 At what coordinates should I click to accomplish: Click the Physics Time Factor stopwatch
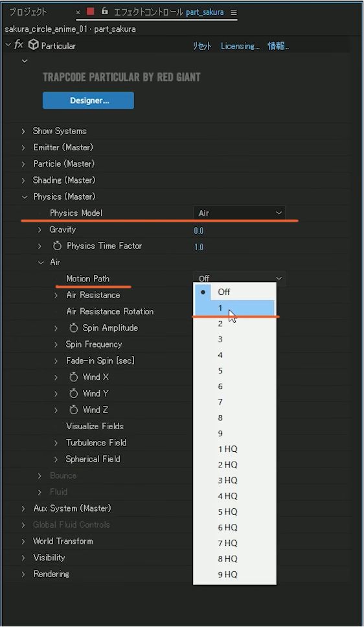(x=57, y=246)
